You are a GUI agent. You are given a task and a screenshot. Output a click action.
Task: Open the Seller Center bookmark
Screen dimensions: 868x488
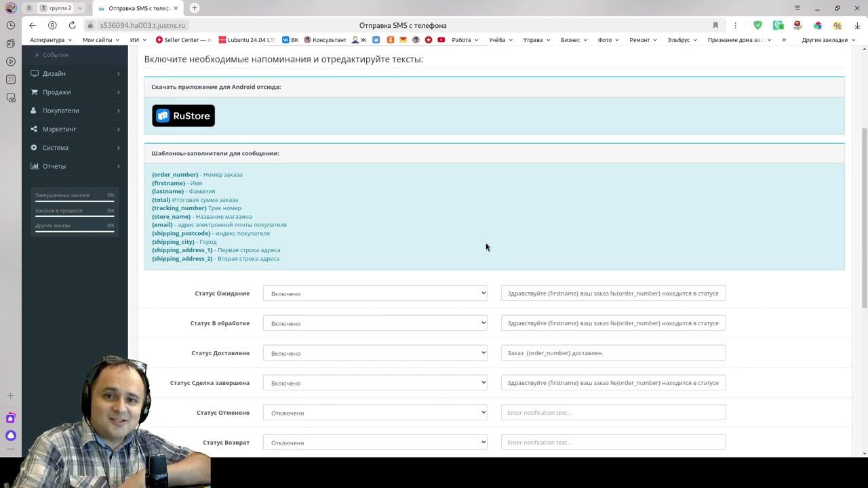(184, 40)
